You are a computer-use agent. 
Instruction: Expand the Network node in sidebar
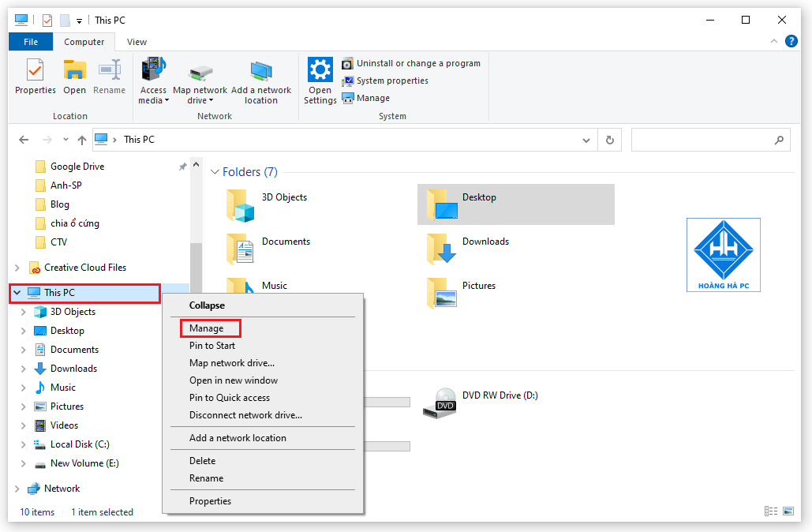click(x=16, y=488)
